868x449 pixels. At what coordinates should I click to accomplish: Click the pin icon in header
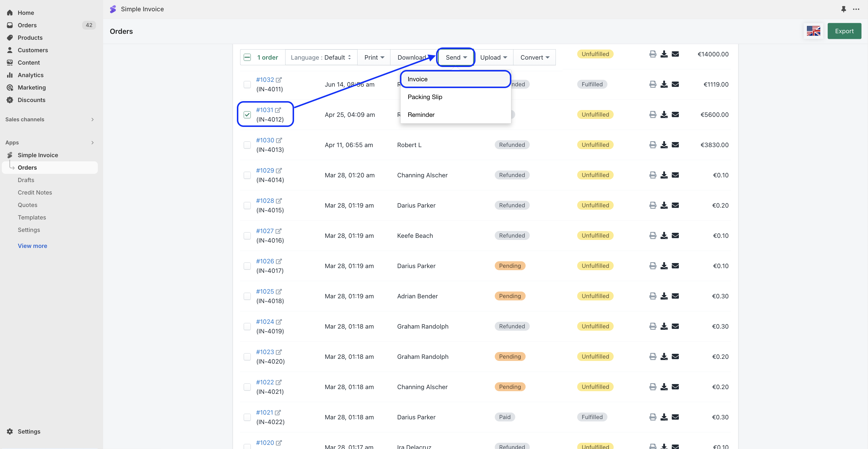click(x=843, y=9)
